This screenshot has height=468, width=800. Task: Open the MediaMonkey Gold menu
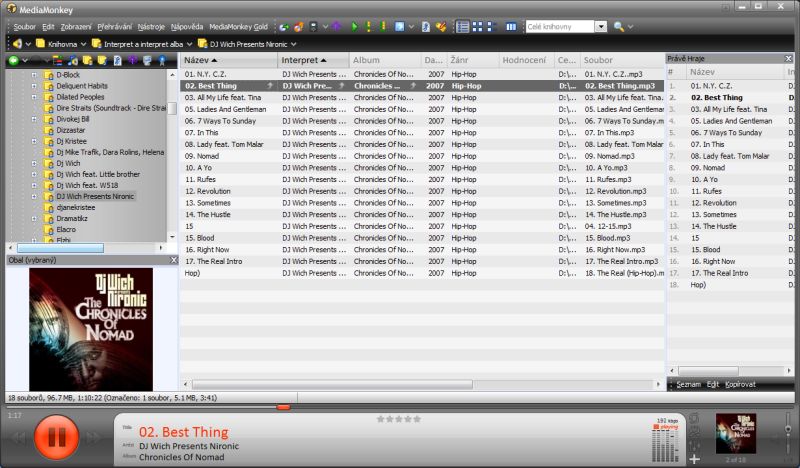tap(238, 27)
